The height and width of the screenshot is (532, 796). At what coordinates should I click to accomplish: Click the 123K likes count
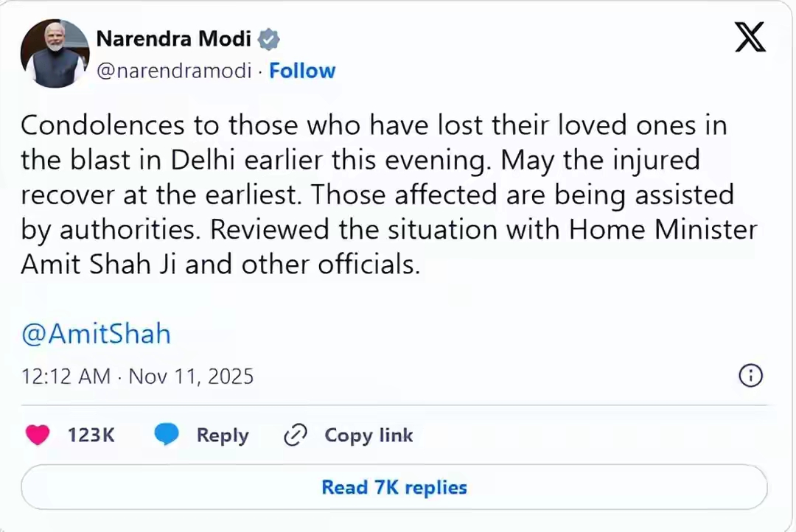[x=91, y=435]
